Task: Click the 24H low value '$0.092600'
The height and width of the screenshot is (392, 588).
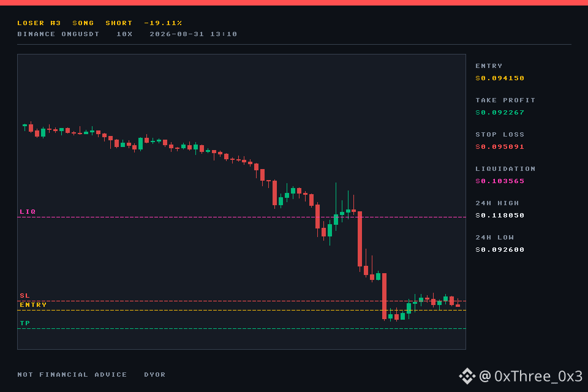Action: (500, 250)
